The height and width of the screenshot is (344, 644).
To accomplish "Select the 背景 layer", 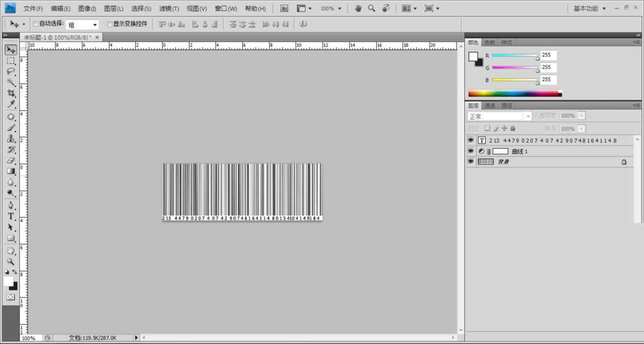I will [x=549, y=162].
